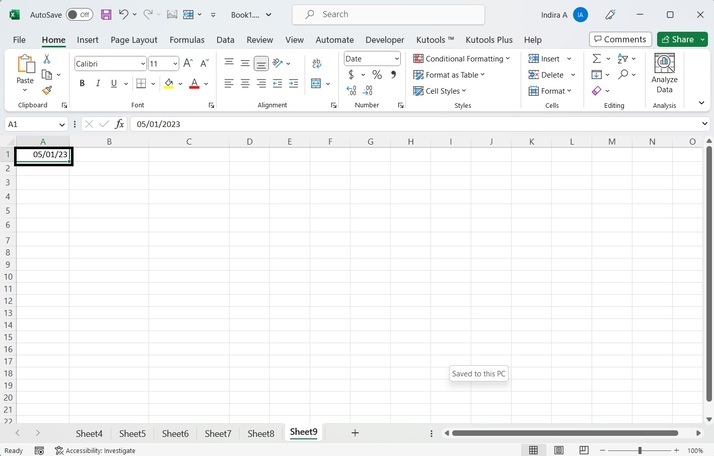Switch to Sheet5 worksheet tab

pyautogui.click(x=132, y=433)
